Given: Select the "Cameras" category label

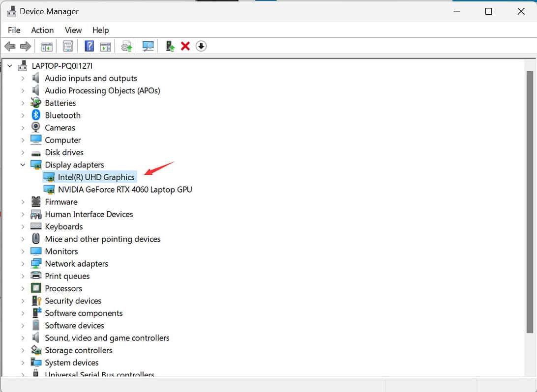Looking at the screenshot, I should 60,128.
